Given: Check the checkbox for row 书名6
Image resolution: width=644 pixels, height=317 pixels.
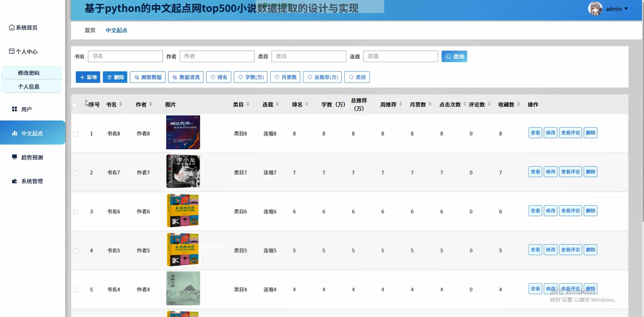Looking at the screenshot, I should (x=75, y=211).
